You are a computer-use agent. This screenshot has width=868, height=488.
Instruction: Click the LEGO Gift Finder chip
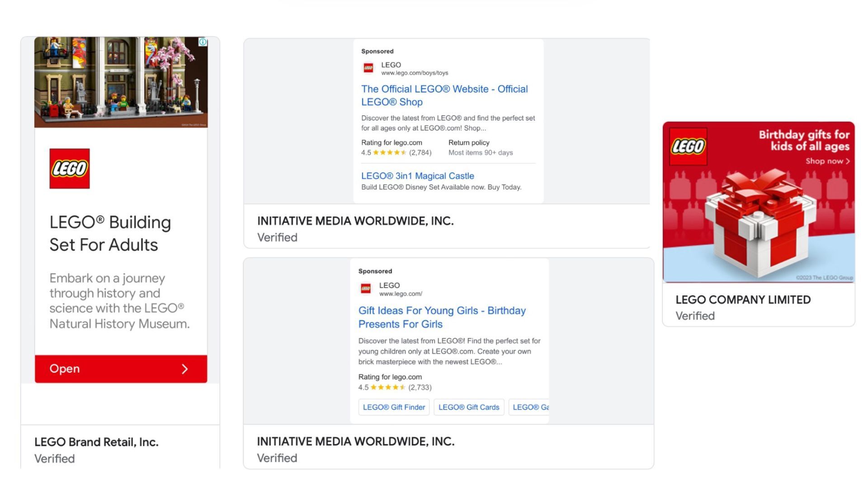tap(394, 407)
